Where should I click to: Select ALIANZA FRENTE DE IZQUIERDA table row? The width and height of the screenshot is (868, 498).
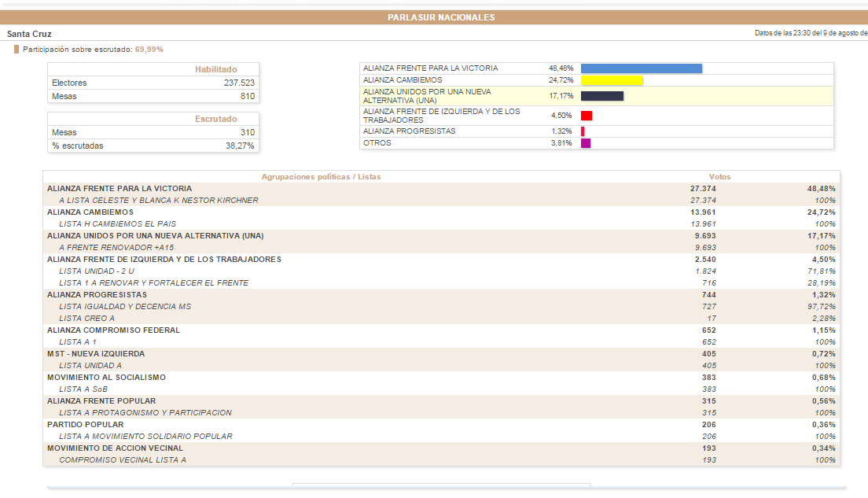[x=441, y=260]
